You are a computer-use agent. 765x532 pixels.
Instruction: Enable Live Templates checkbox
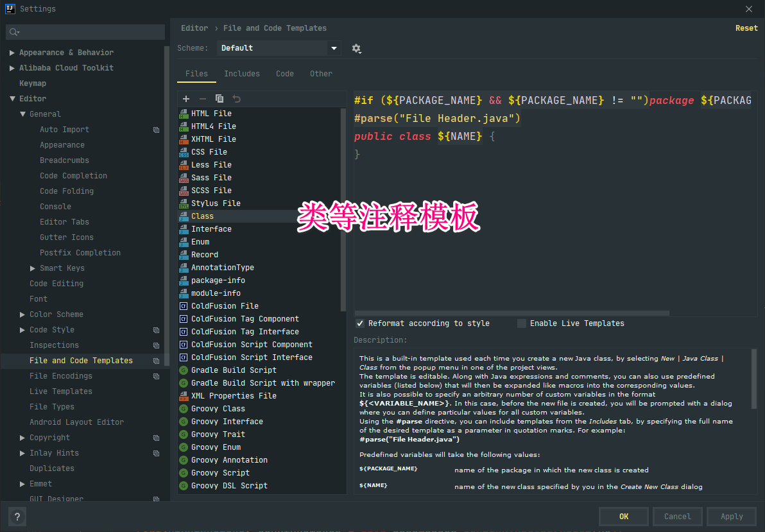click(x=522, y=323)
